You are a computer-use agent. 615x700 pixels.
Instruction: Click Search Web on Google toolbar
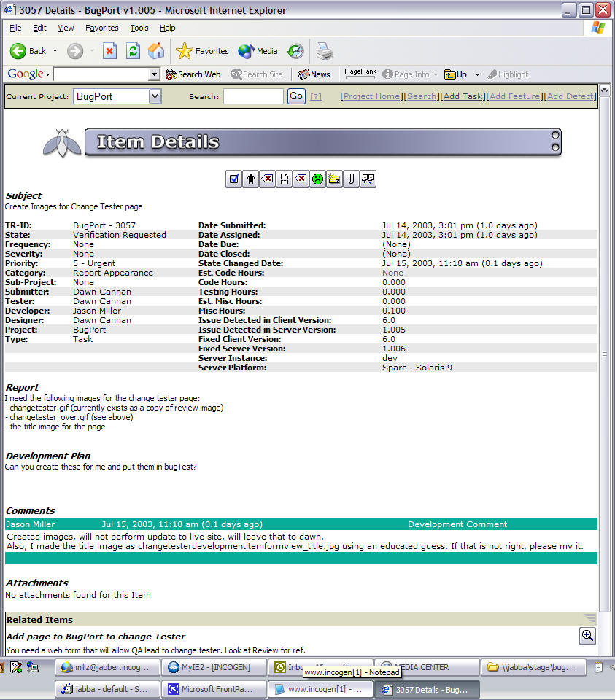(x=193, y=74)
